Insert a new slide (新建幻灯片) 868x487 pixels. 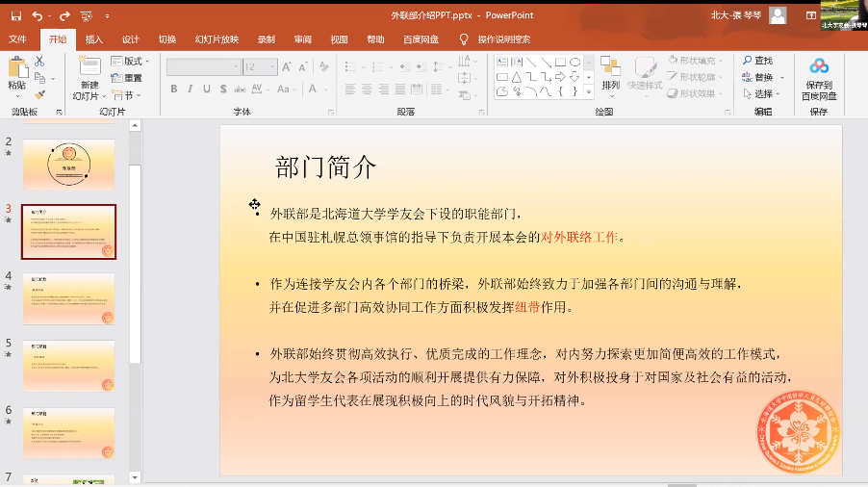[x=89, y=79]
